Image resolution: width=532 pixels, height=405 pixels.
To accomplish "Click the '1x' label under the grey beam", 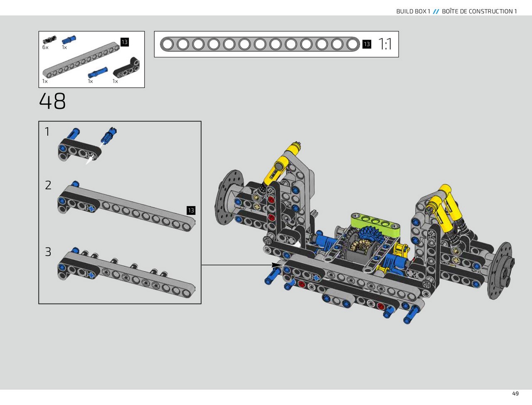I will click(x=45, y=81).
